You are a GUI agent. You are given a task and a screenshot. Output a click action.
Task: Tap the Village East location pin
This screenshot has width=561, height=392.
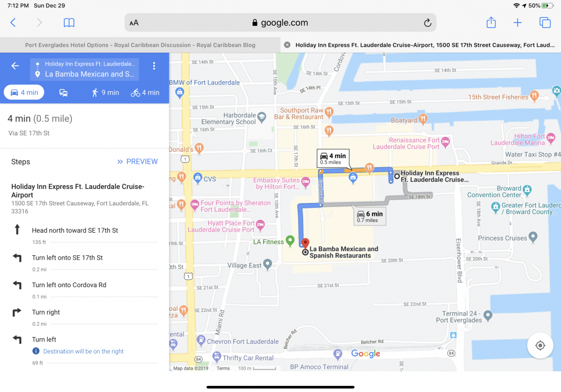pyautogui.click(x=267, y=264)
